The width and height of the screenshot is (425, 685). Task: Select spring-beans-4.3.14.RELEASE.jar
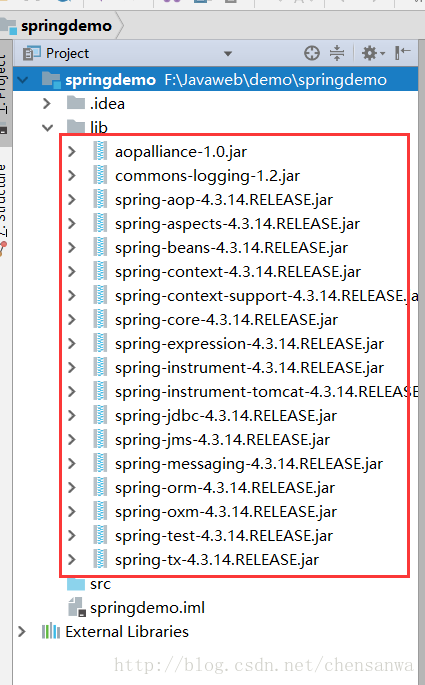point(232,248)
